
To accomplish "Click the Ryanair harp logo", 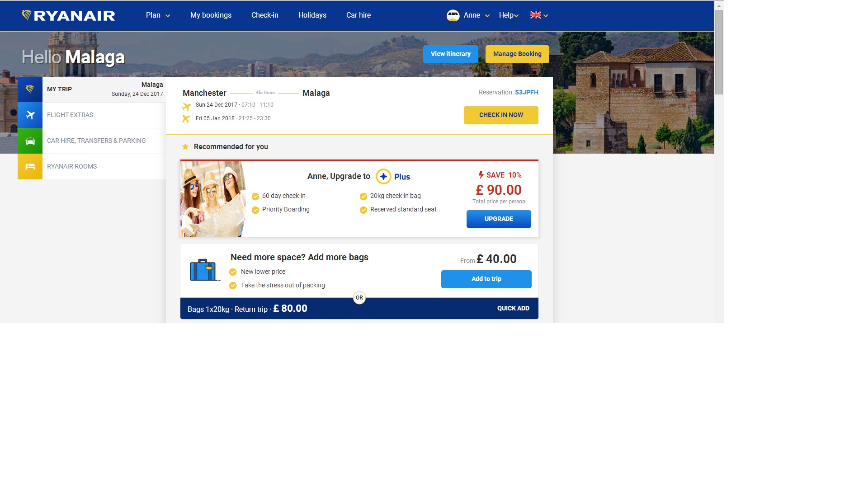I will (27, 15).
